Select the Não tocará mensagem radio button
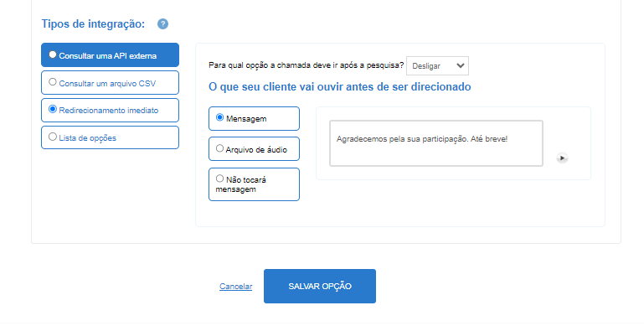Image resolution: width=644 pixels, height=326 pixels. (219, 179)
